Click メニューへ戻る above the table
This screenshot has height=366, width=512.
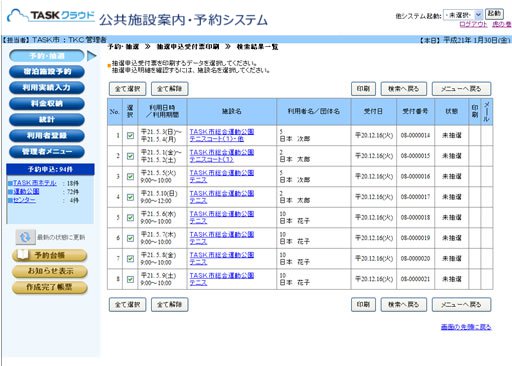[x=461, y=89]
